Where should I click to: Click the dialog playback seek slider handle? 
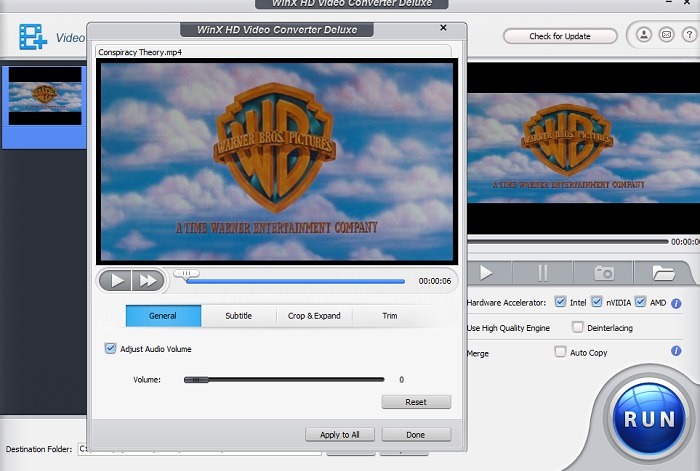point(186,274)
